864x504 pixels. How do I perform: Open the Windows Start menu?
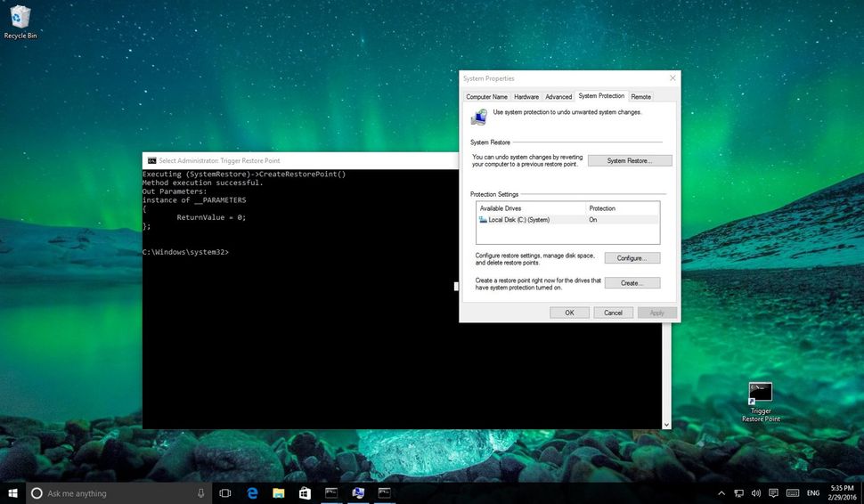[12, 493]
